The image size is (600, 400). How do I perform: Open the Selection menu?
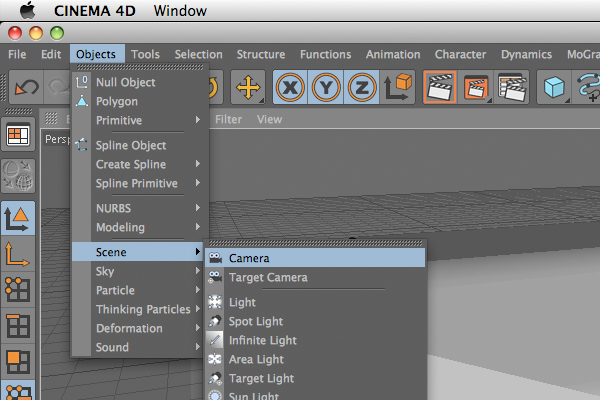pos(199,54)
